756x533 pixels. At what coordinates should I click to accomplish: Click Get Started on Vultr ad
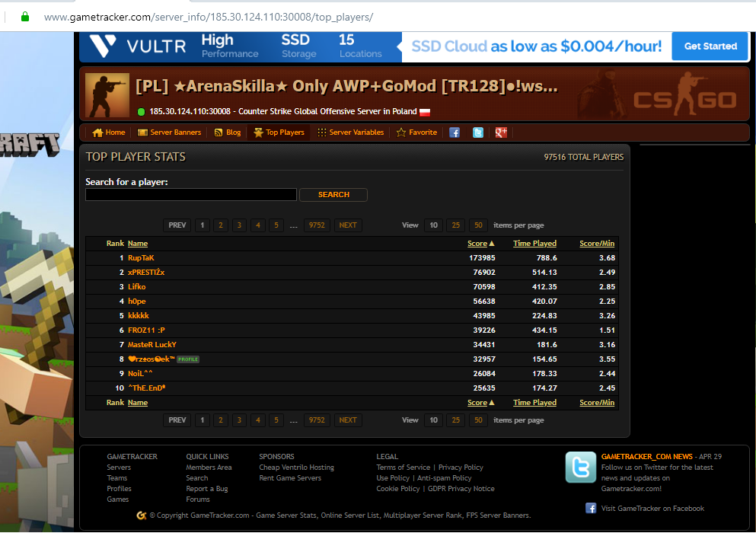pyautogui.click(x=710, y=46)
